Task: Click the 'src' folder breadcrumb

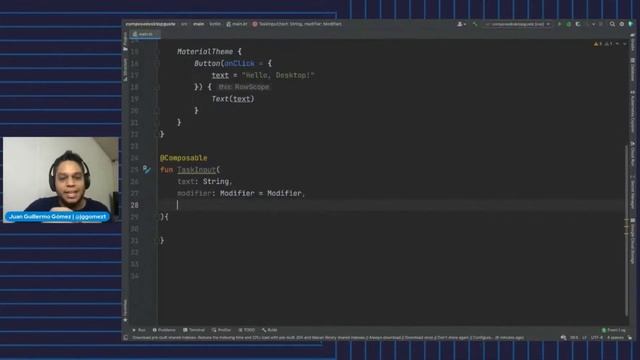Action: [x=184, y=24]
